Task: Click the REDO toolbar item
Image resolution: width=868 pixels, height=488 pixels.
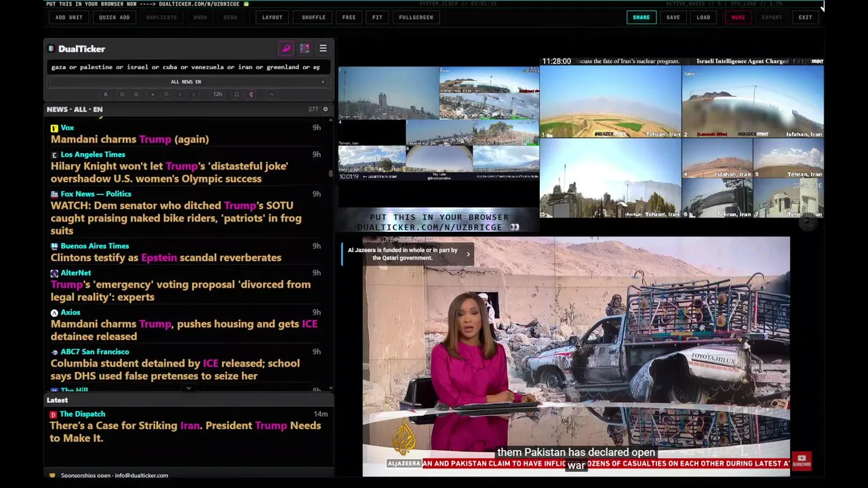Action: (x=231, y=18)
